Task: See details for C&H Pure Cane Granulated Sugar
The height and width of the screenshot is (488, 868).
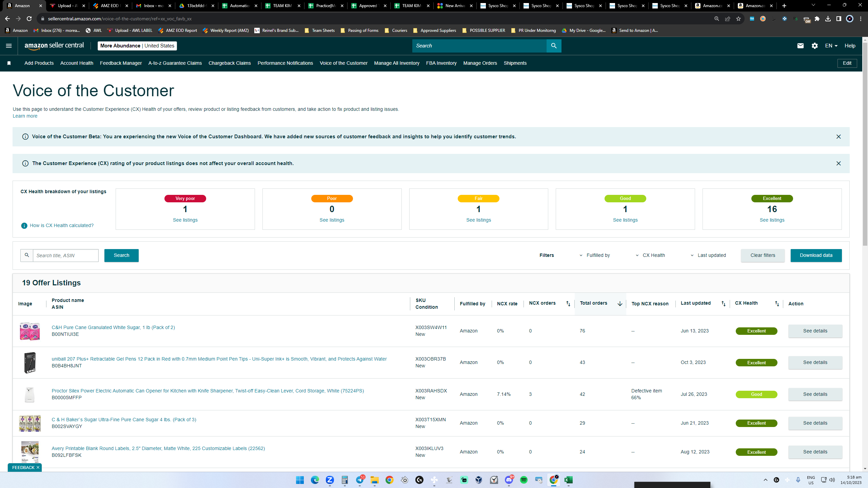Action: click(815, 331)
